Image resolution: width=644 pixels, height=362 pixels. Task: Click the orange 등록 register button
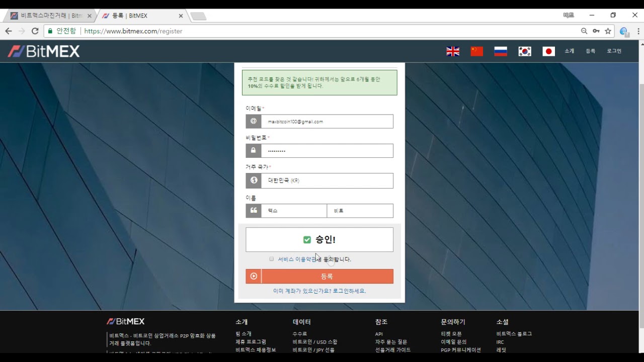319,276
